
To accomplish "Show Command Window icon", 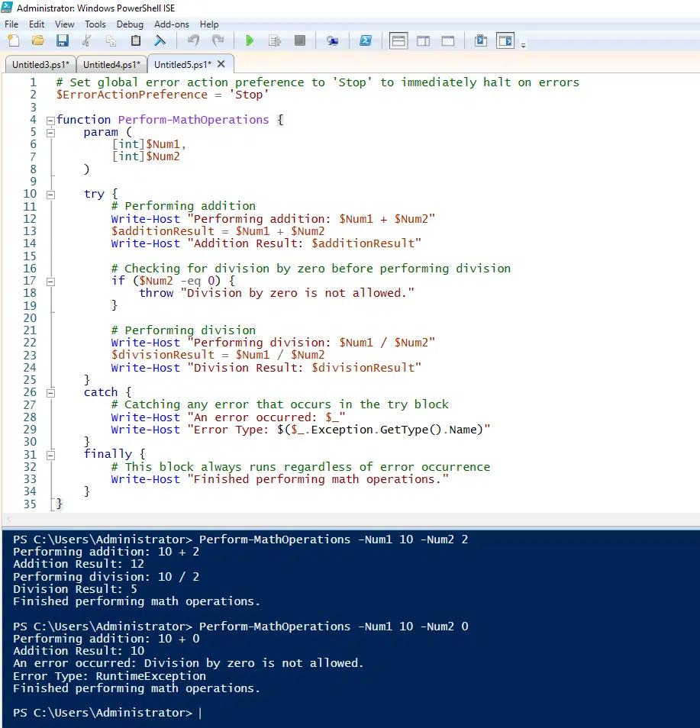I will (x=481, y=41).
